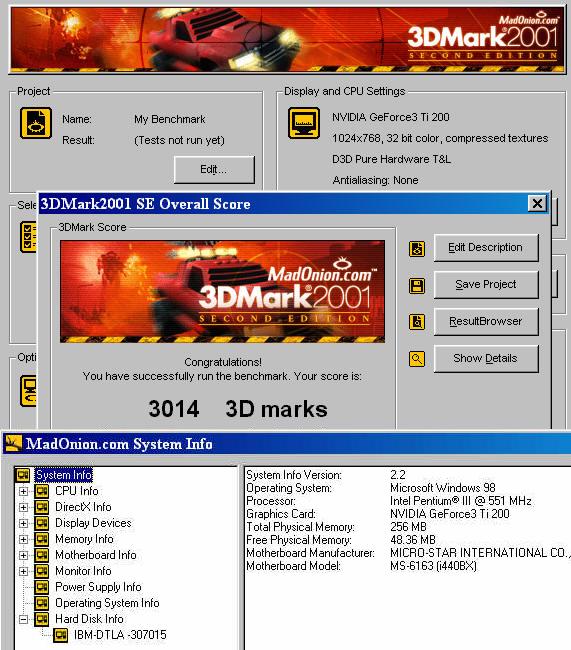
Task: Click the 3014 score value
Action: (174, 409)
